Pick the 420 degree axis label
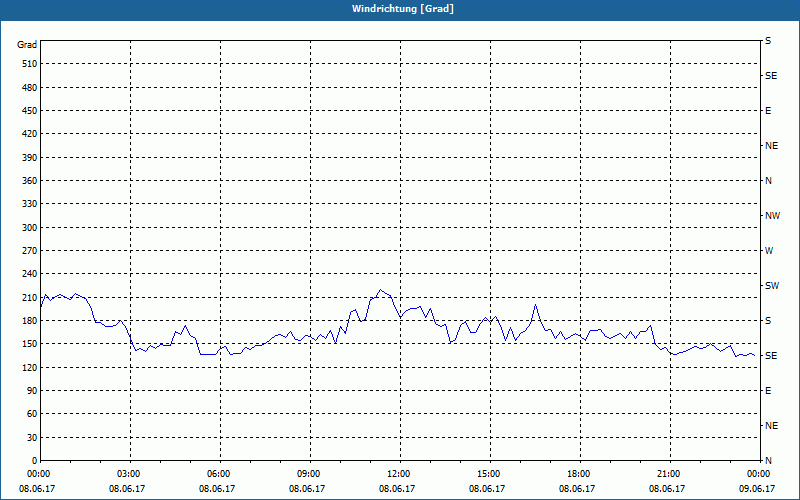The image size is (800, 500). pos(30,134)
